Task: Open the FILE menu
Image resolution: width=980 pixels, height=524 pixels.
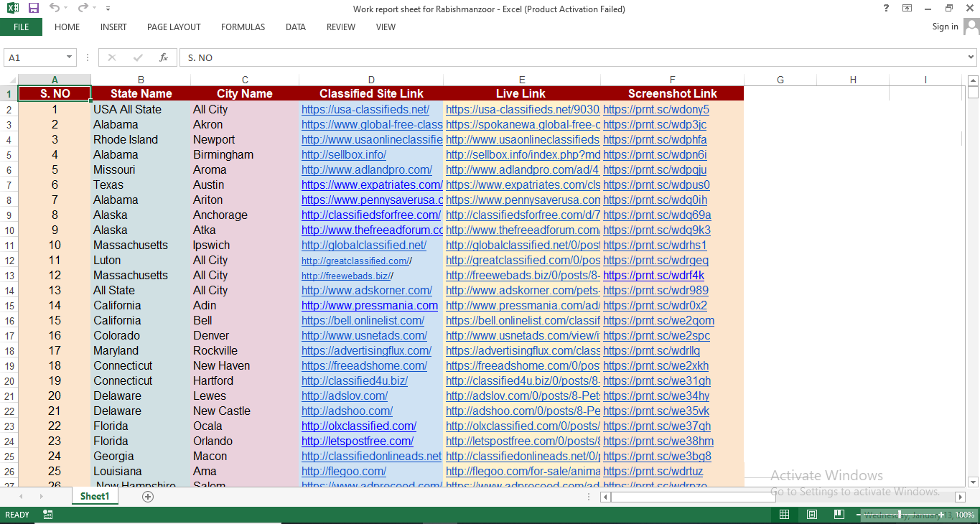Action: tap(22, 27)
